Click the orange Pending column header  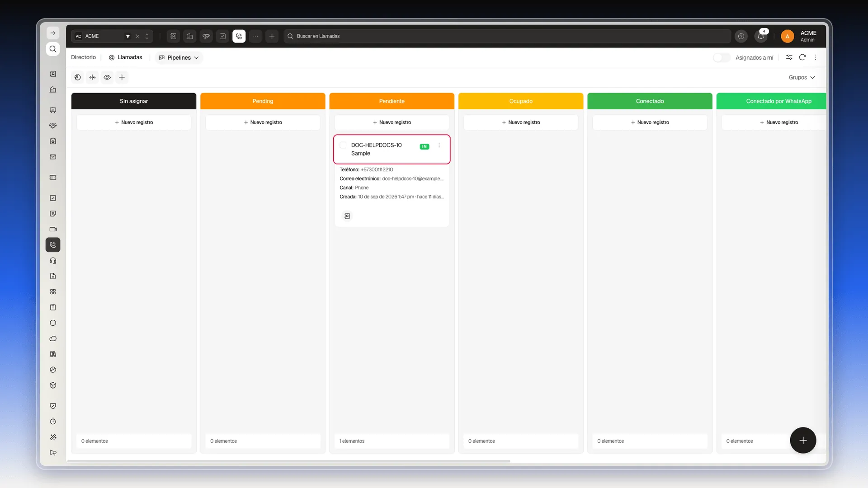263,101
